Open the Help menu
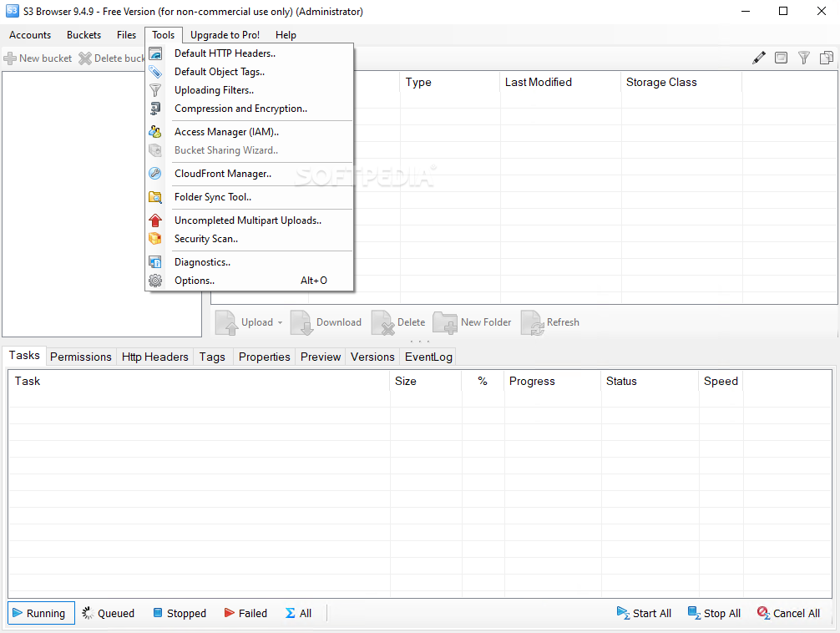This screenshot has width=840, height=633. point(286,35)
